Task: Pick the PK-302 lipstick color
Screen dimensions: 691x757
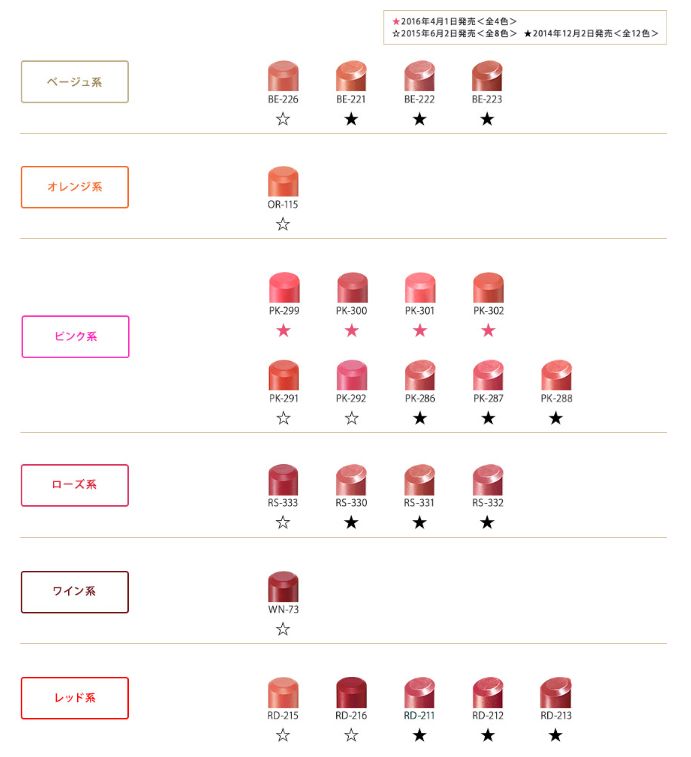Action: click(488, 287)
